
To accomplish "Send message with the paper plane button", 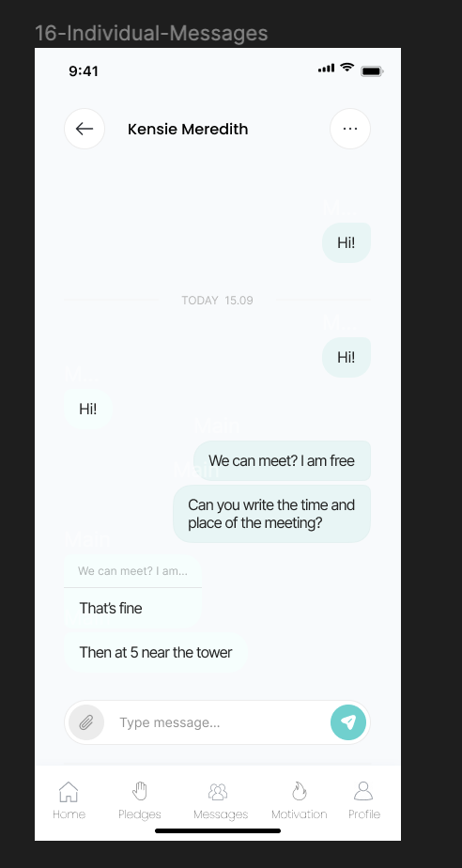I will [x=348, y=722].
